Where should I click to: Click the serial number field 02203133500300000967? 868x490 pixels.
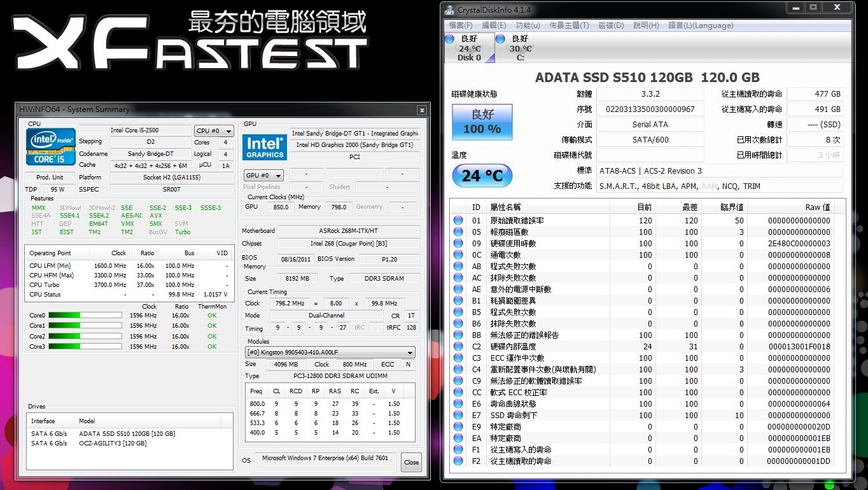pos(650,109)
